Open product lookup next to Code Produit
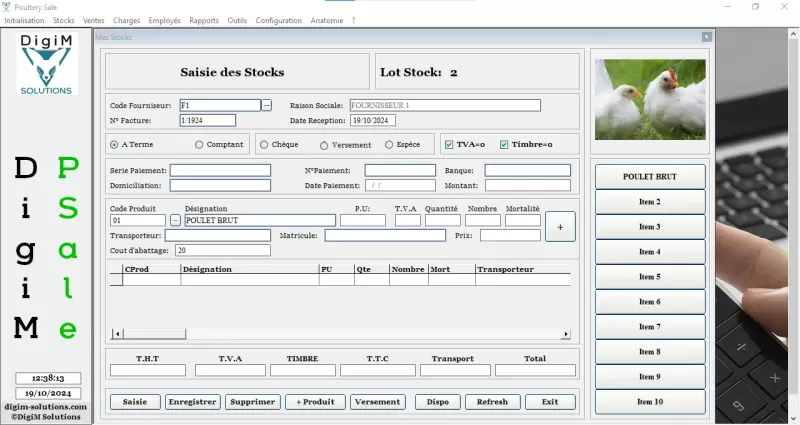The height and width of the screenshot is (425, 800). 175,220
